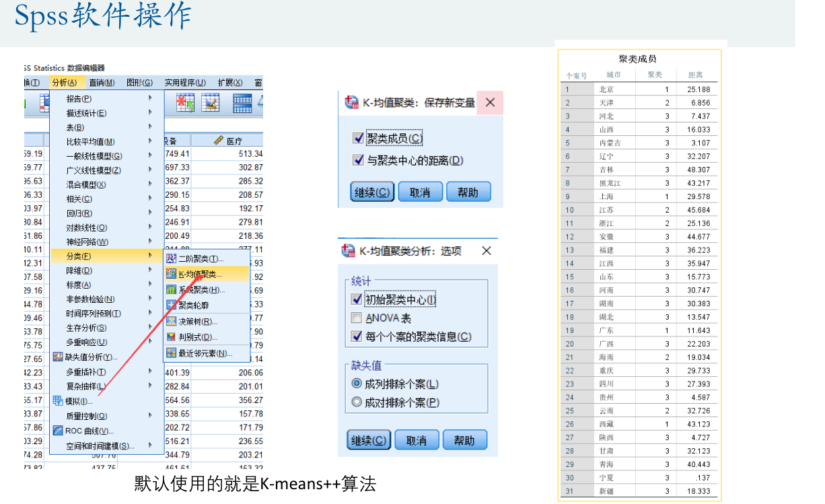Close the K-均值聚类分析 选项 dialog
825x504 pixels.
(x=487, y=251)
